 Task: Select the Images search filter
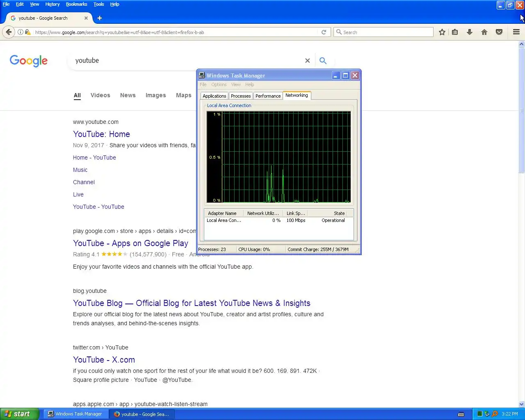coord(155,95)
